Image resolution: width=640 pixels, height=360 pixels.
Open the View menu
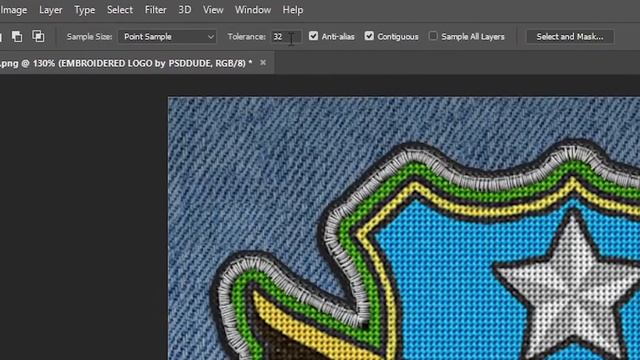coord(213,10)
